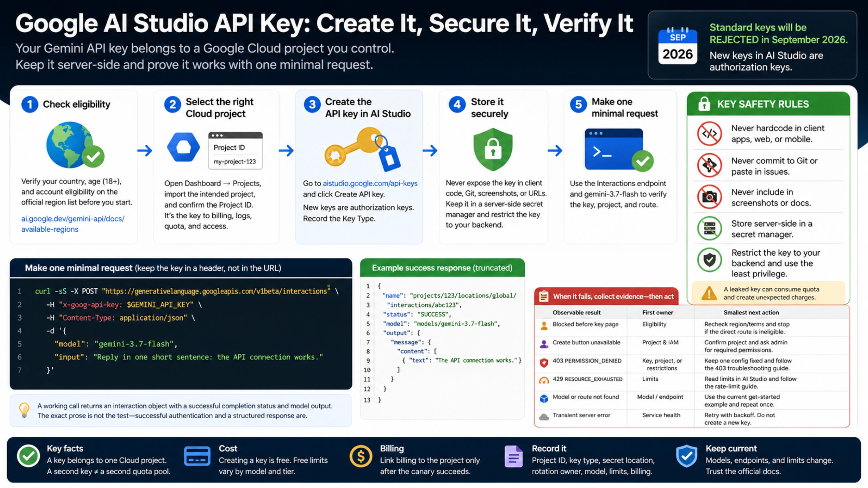868x488 pixels.
Task: Click the dollar coin Billing icon
Action: 361,456
